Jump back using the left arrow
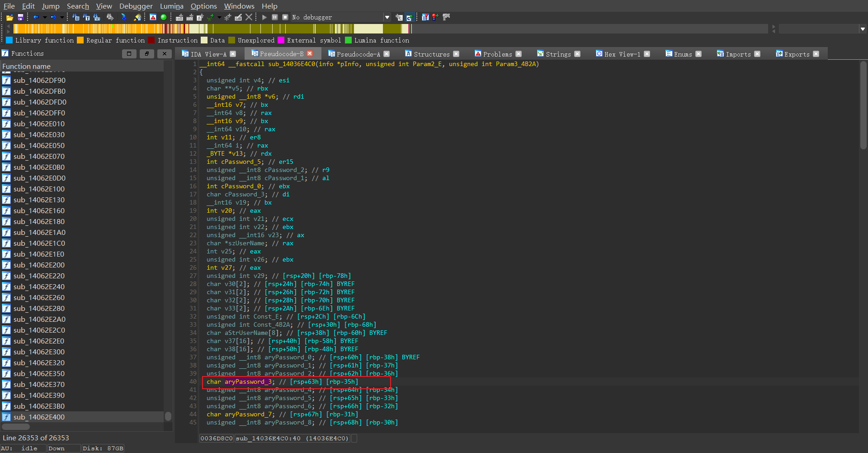 click(36, 17)
